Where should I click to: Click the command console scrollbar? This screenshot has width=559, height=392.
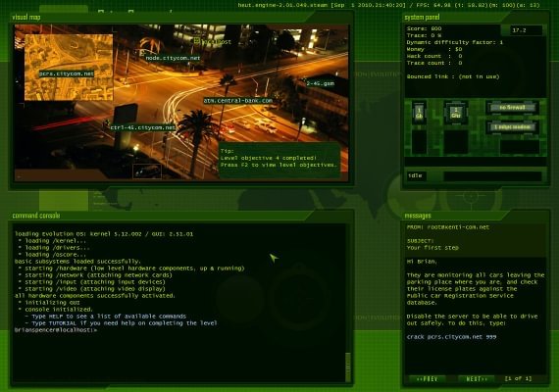coord(348,367)
